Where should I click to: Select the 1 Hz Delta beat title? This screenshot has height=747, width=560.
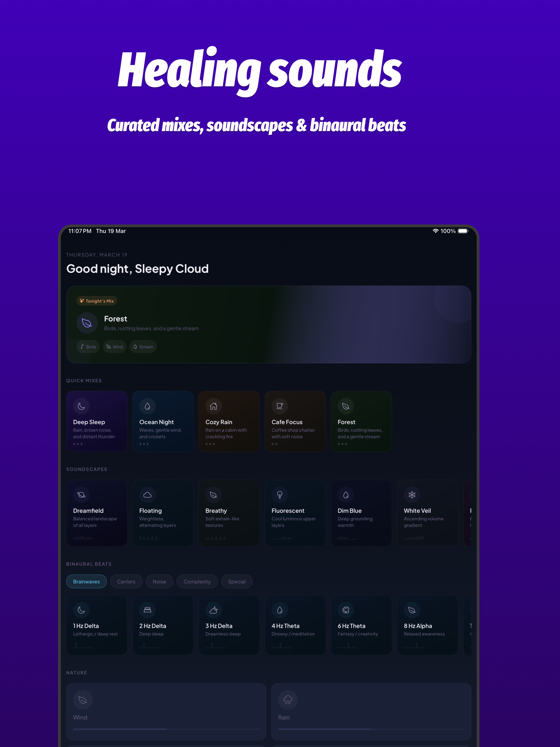tap(86, 626)
